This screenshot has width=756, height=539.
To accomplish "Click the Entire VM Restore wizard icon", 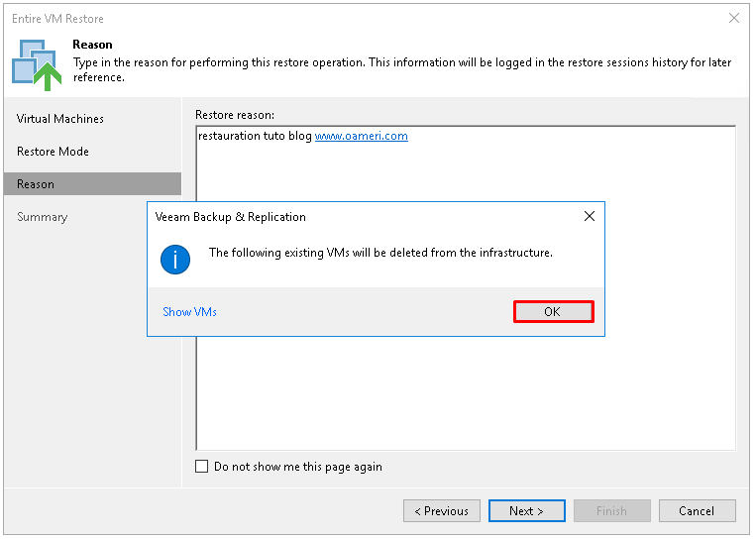I will (37, 64).
